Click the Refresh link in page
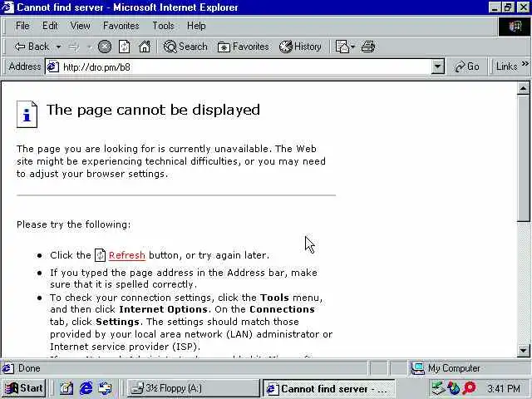 click(x=127, y=255)
